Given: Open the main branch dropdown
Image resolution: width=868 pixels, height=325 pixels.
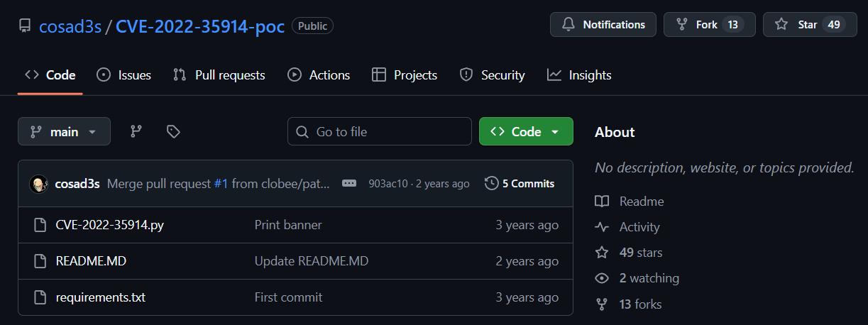Looking at the screenshot, I should [64, 132].
